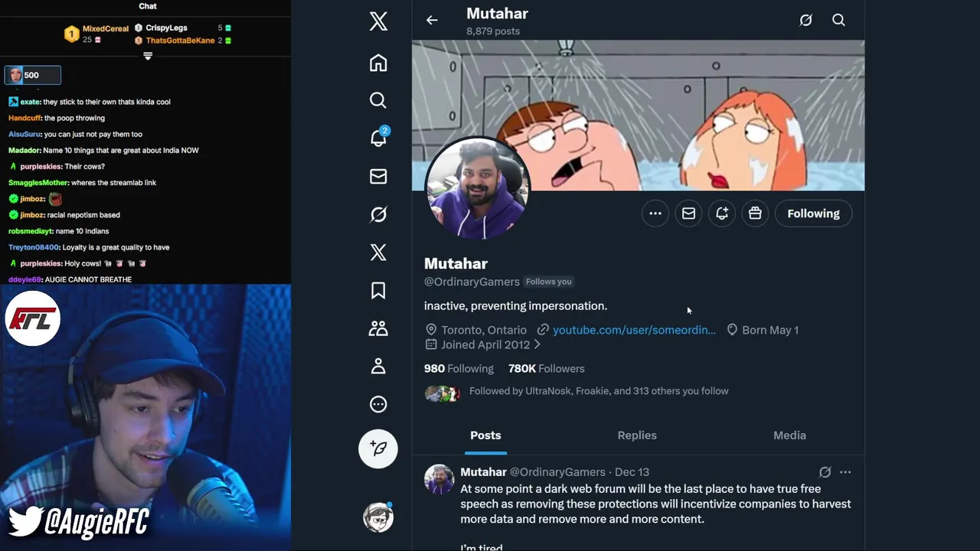
Task: Switch to the Replies tab
Action: (637, 435)
